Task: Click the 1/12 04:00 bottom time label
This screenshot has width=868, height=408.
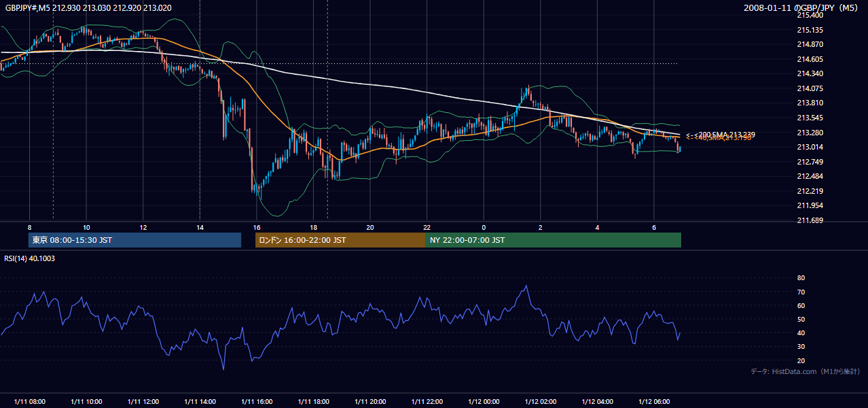Action: pos(597,402)
